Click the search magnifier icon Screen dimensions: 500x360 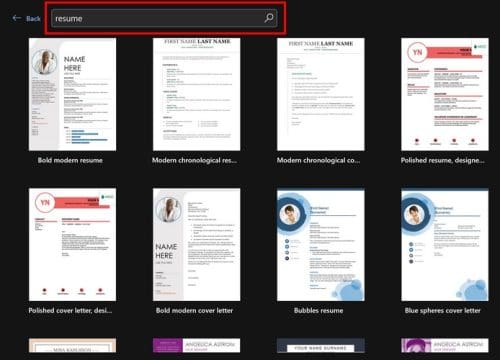pos(269,18)
